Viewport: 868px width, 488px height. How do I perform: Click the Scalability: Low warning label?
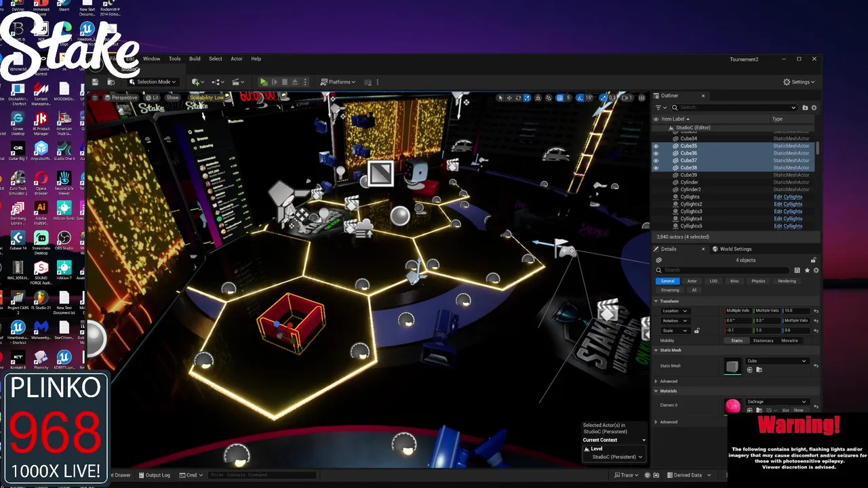point(206,98)
